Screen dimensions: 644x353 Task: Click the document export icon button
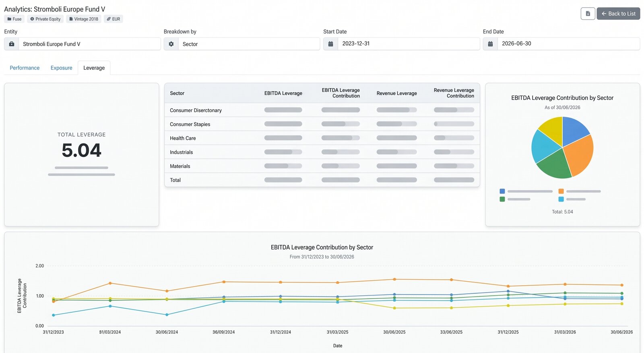pos(588,14)
